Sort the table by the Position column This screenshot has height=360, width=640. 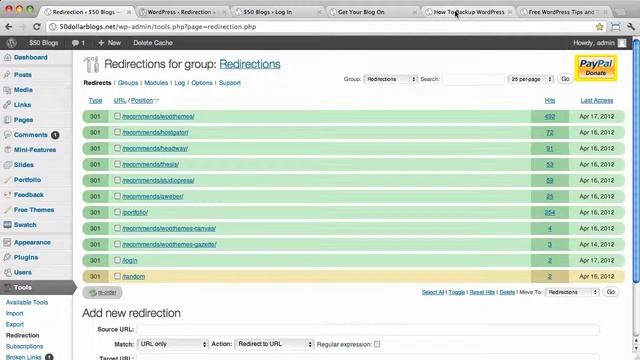[142, 100]
